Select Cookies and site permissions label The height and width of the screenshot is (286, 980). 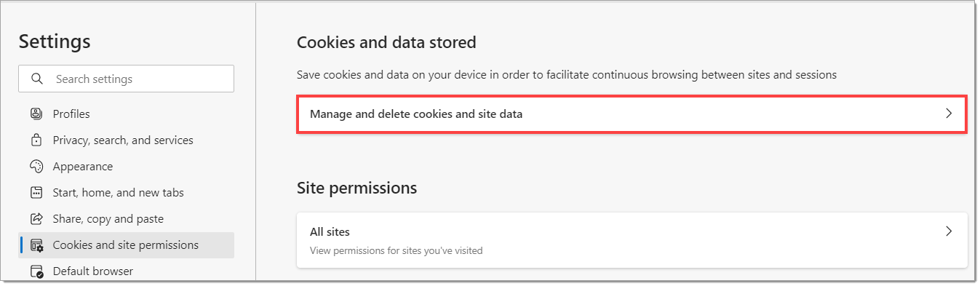pos(125,245)
